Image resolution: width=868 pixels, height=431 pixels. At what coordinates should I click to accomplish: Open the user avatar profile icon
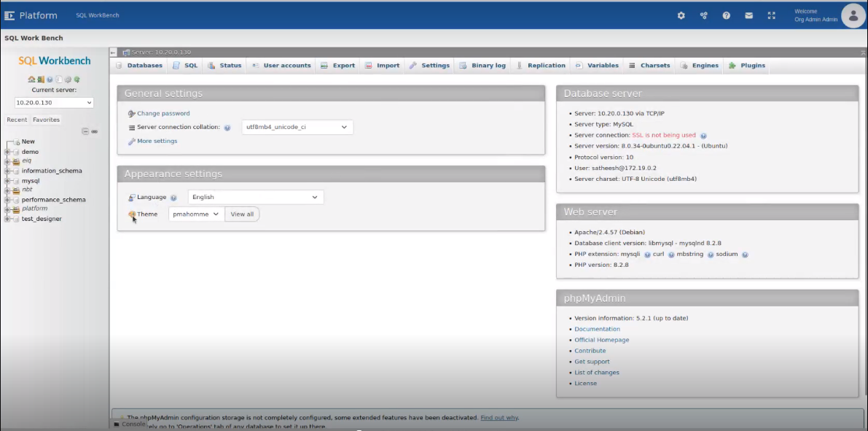click(853, 15)
